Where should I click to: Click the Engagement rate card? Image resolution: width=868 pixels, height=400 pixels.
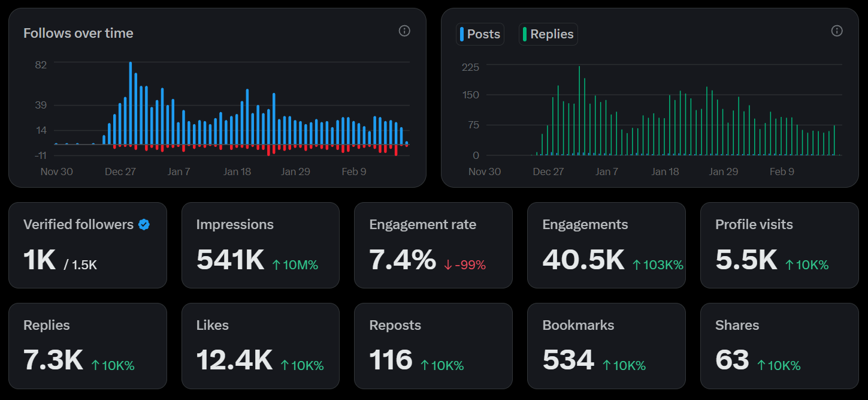click(x=433, y=245)
